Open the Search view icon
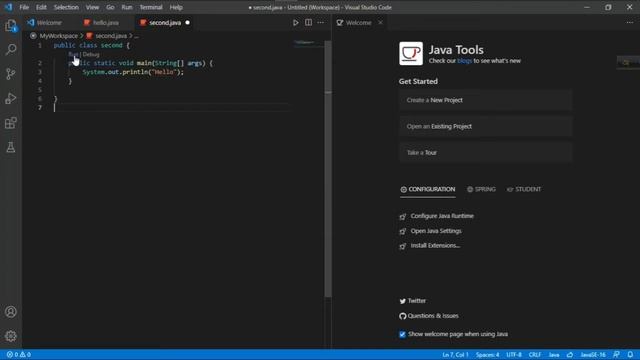Viewport: 640px width, 360px height. tap(11, 49)
